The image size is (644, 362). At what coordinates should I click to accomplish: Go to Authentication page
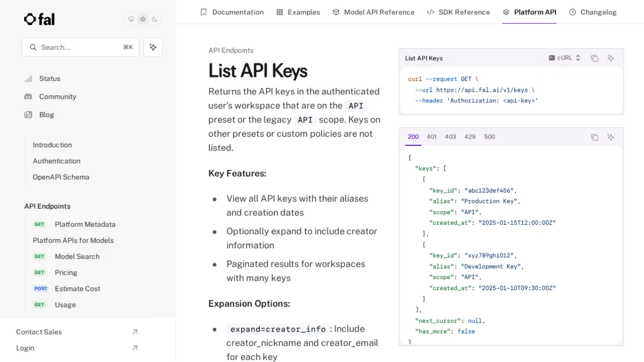click(x=56, y=161)
